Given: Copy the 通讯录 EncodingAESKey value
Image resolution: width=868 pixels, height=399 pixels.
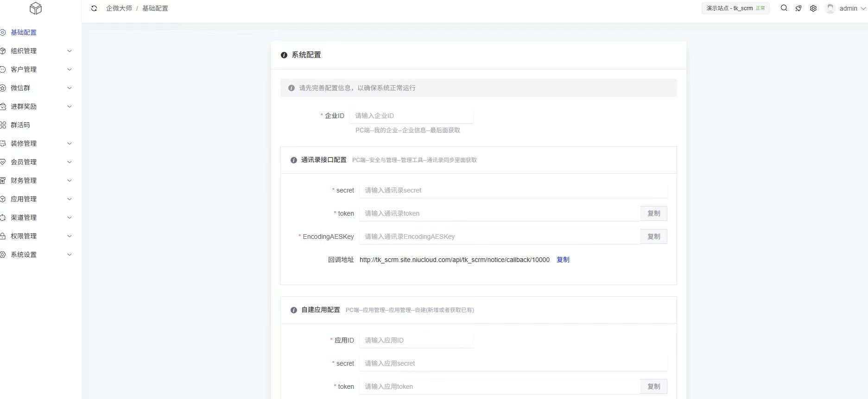Looking at the screenshot, I should (653, 237).
